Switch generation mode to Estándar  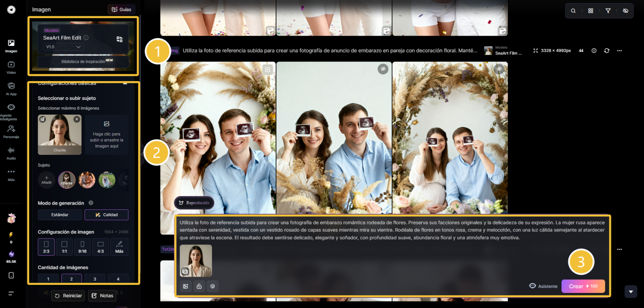(x=59, y=214)
